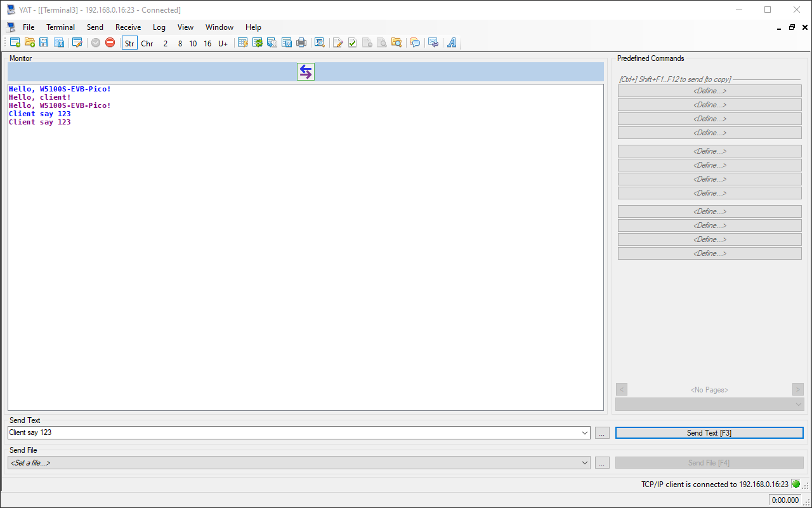
Task: Switch the radix to Str
Action: [x=129, y=43]
